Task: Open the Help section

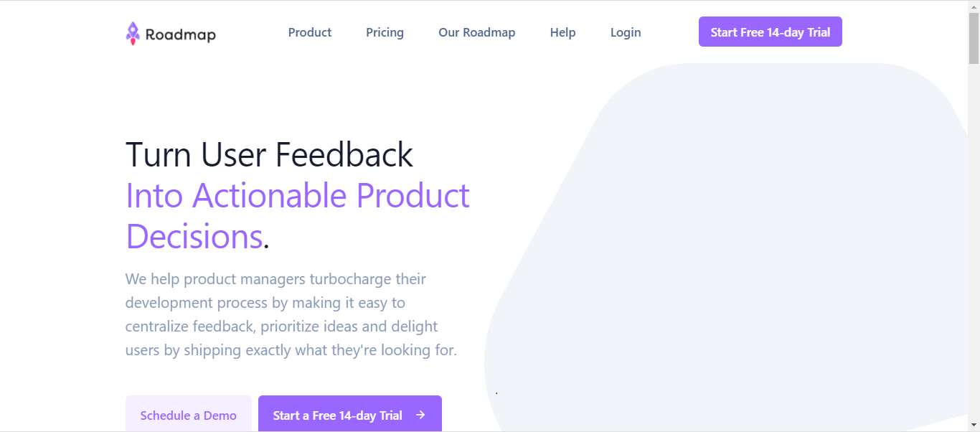Action: (x=562, y=32)
